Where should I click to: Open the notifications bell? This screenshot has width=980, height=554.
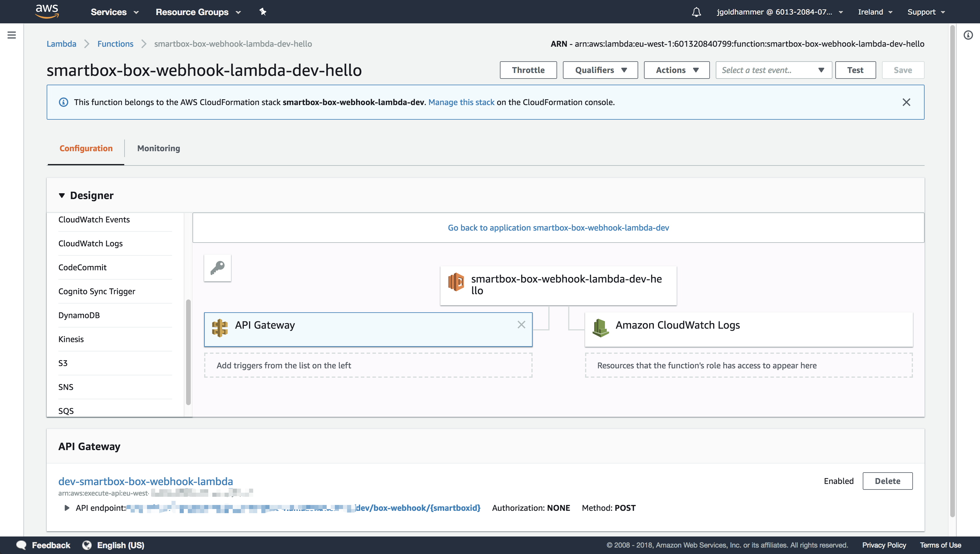coord(696,12)
